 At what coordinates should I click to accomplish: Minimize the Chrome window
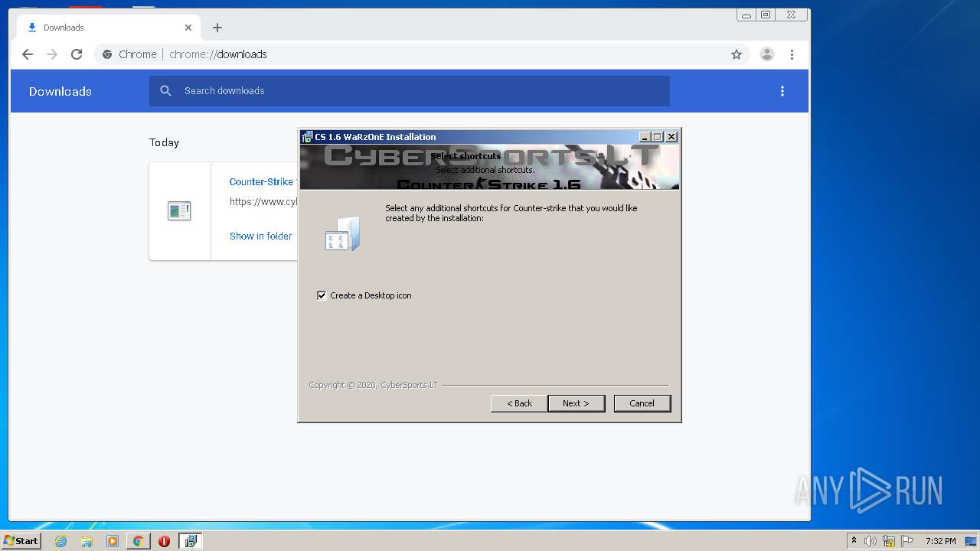point(746,15)
